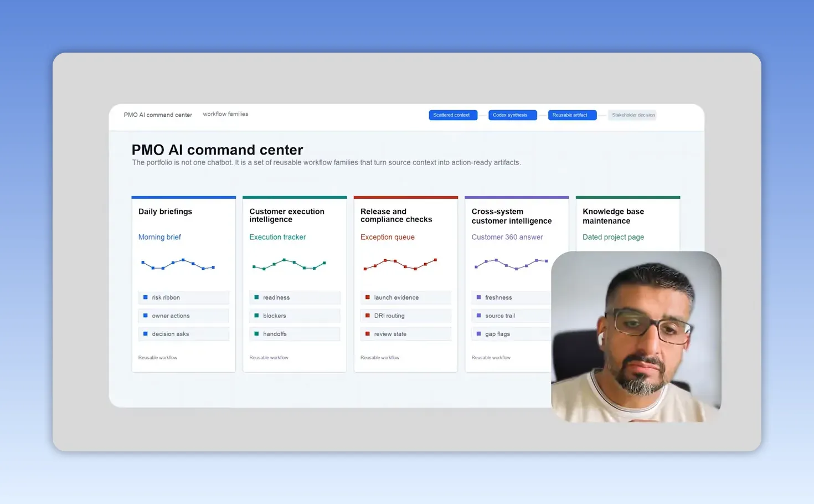Click Reusable workflow under Daily briefings
814x504 pixels.
pos(158,358)
